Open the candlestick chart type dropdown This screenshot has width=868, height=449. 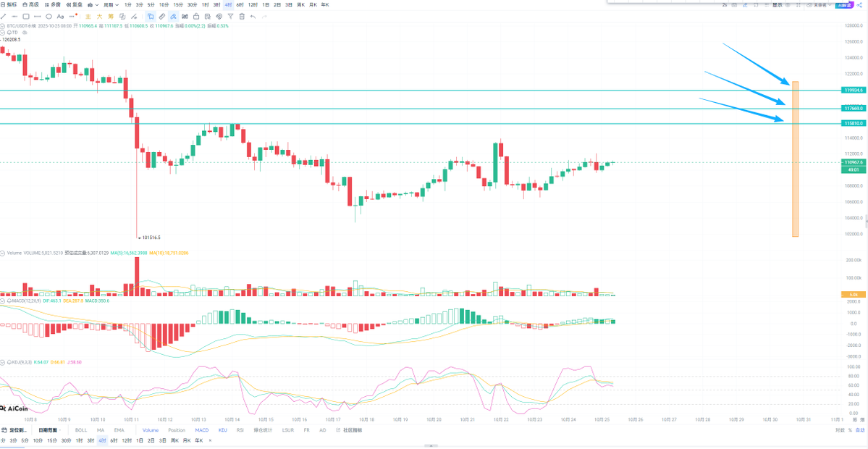[x=93, y=4]
